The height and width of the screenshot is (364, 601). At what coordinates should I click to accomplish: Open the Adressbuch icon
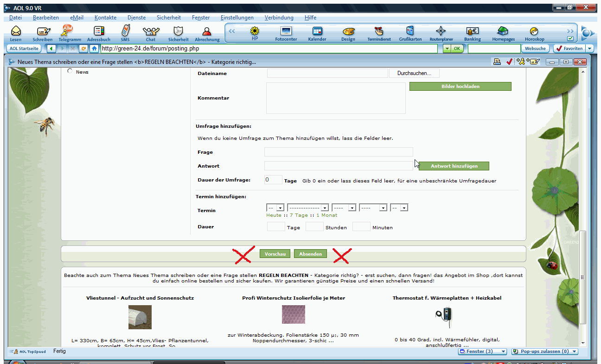(99, 31)
